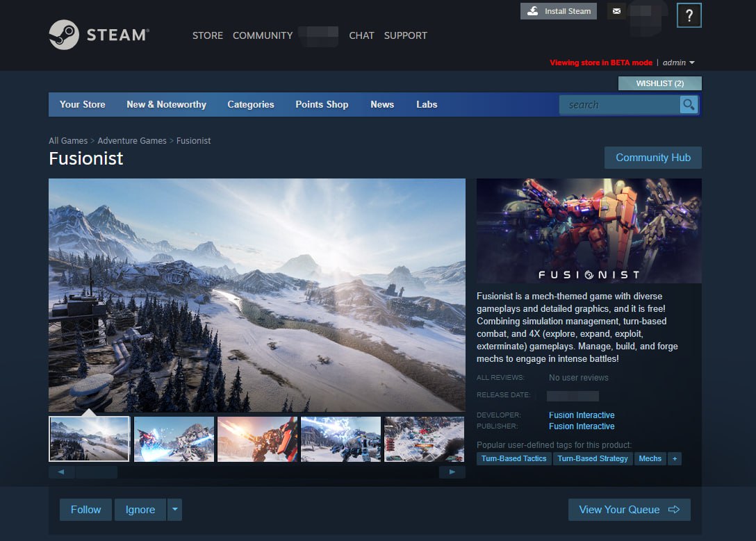Open the Community Hub button
This screenshot has height=541, width=756.
tap(653, 158)
